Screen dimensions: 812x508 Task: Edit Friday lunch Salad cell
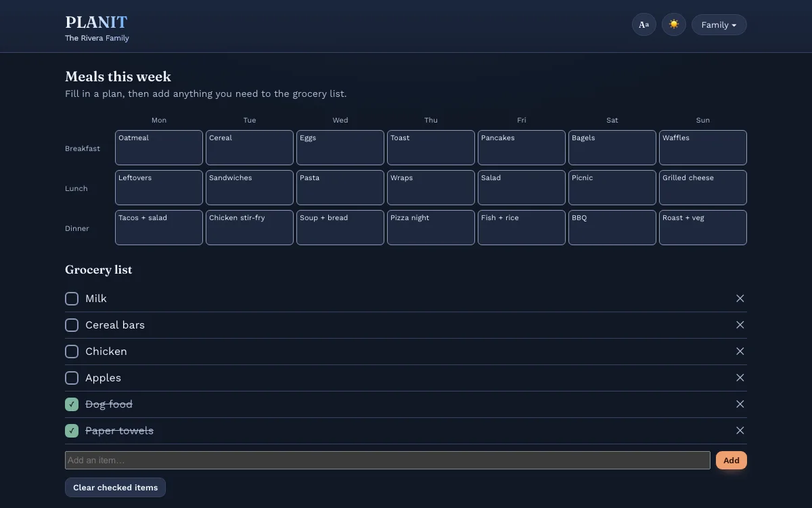click(522, 188)
